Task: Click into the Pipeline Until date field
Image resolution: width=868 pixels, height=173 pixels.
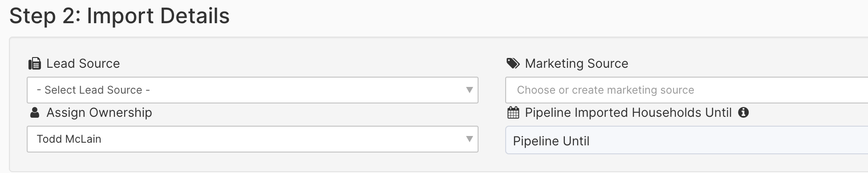Action: [x=686, y=140]
